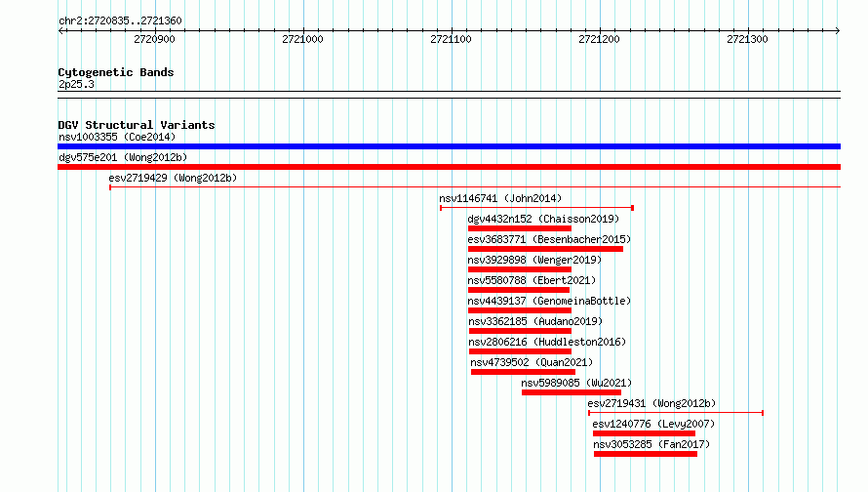Click esv1240776 (Levy2007) variant label
The image size is (868, 492).
point(653,424)
